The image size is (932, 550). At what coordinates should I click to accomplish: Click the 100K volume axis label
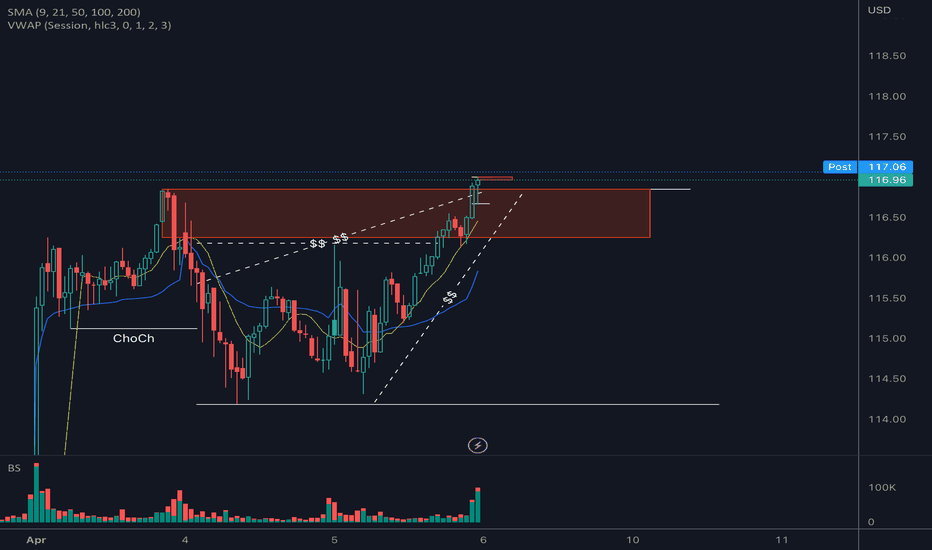tap(882, 488)
